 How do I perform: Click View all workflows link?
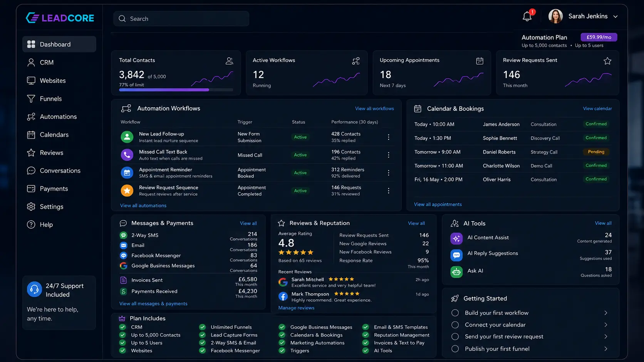tap(374, 108)
